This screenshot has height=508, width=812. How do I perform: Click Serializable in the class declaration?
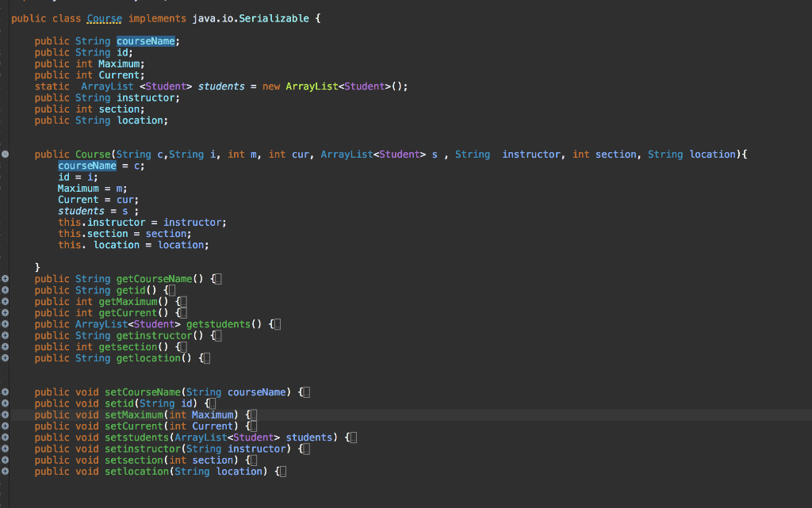click(x=274, y=18)
